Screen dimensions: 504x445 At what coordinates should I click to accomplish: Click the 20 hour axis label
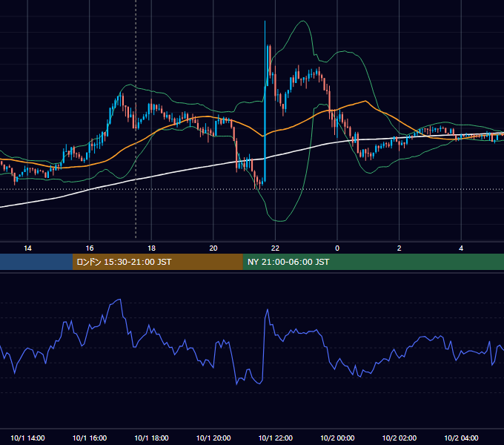click(x=213, y=248)
